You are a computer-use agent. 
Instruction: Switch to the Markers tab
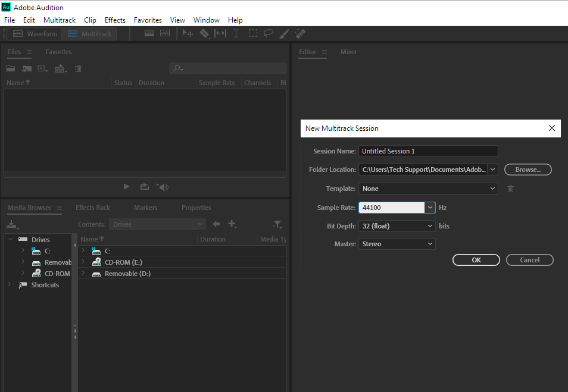point(146,208)
